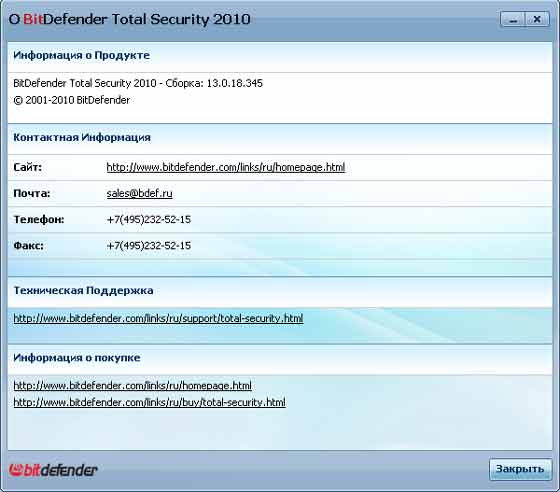This screenshot has width=560, height=492.
Task: Click the window title BitDefender Total Security 2010
Action: (129, 19)
